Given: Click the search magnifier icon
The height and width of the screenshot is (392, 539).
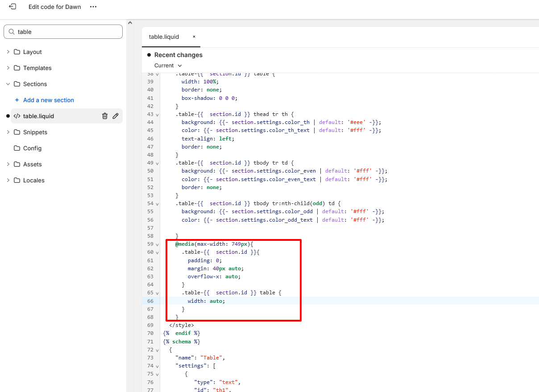Looking at the screenshot, I should pos(12,32).
